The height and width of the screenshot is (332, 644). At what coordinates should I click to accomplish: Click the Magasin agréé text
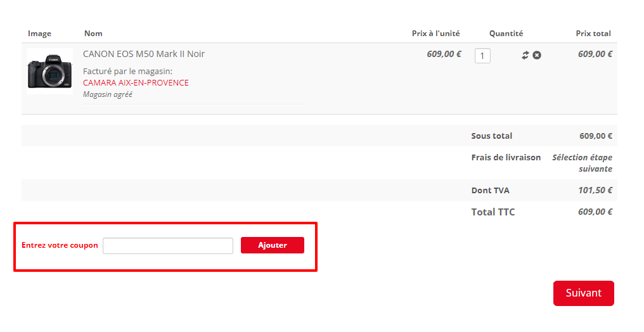(x=108, y=94)
